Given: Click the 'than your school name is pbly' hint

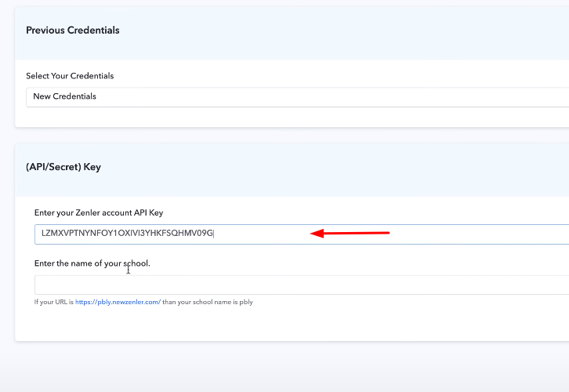Looking at the screenshot, I should tap(208, 302).
